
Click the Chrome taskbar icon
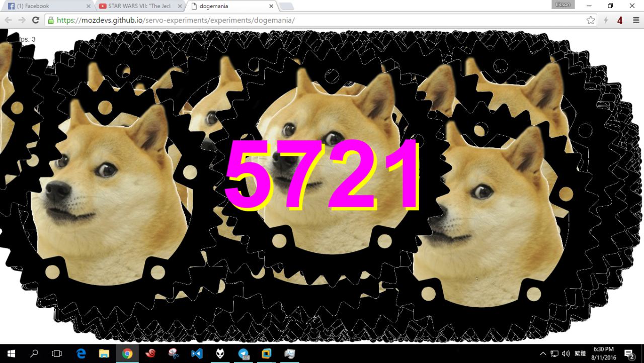pos(127,353)
